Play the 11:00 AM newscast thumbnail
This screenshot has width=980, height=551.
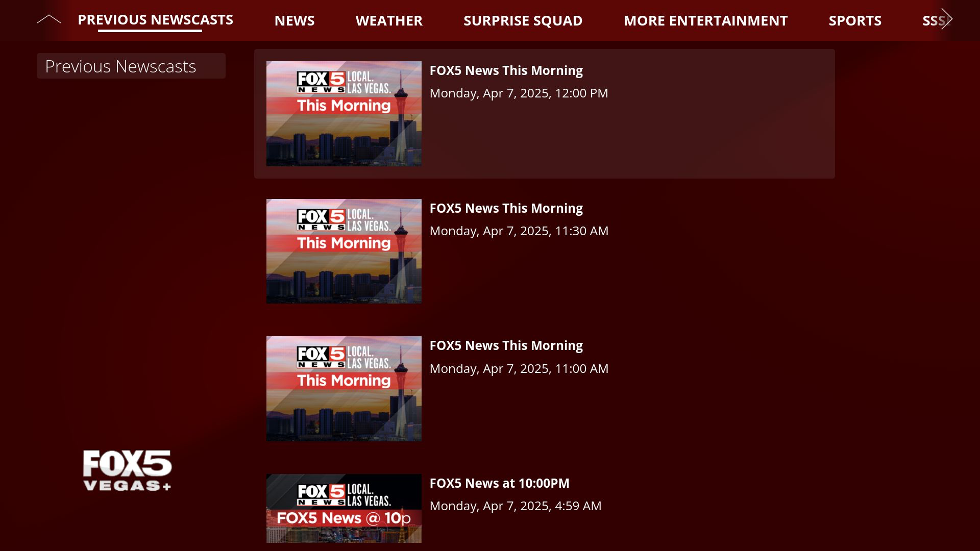tap(344, 389)
